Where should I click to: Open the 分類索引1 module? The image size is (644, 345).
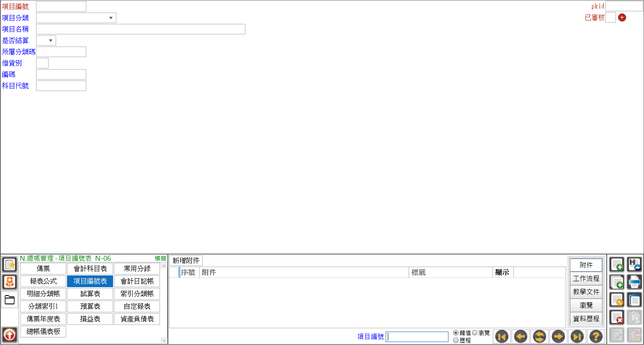pyautogui.click(x=43, y=306)
